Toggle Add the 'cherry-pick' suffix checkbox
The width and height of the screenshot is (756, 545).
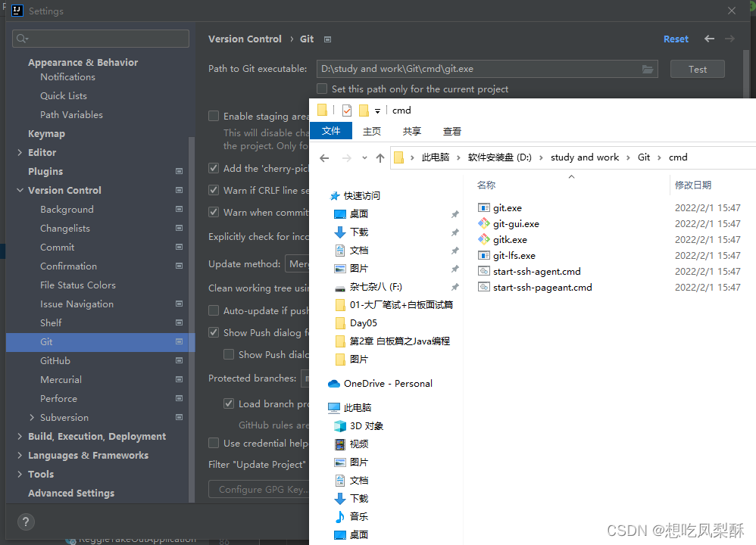pyautogui.click(x=214, y=168)
